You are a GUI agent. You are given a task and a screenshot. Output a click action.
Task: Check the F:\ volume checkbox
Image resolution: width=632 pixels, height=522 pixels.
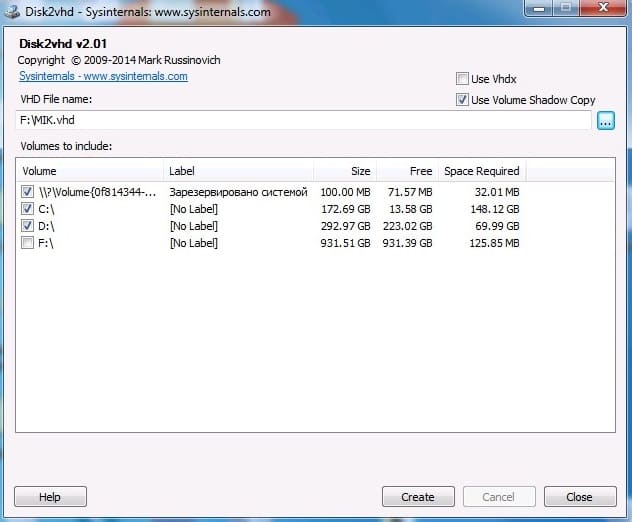27,243
